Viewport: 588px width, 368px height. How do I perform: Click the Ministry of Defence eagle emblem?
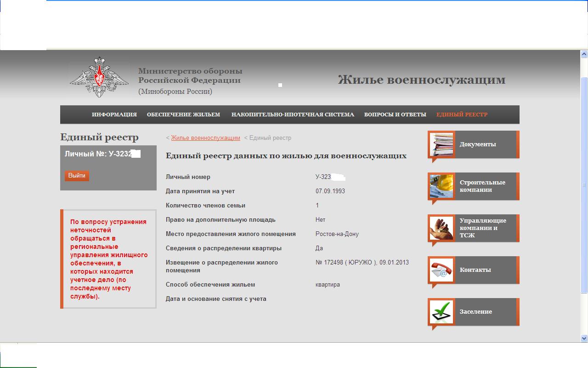point(99,77)
